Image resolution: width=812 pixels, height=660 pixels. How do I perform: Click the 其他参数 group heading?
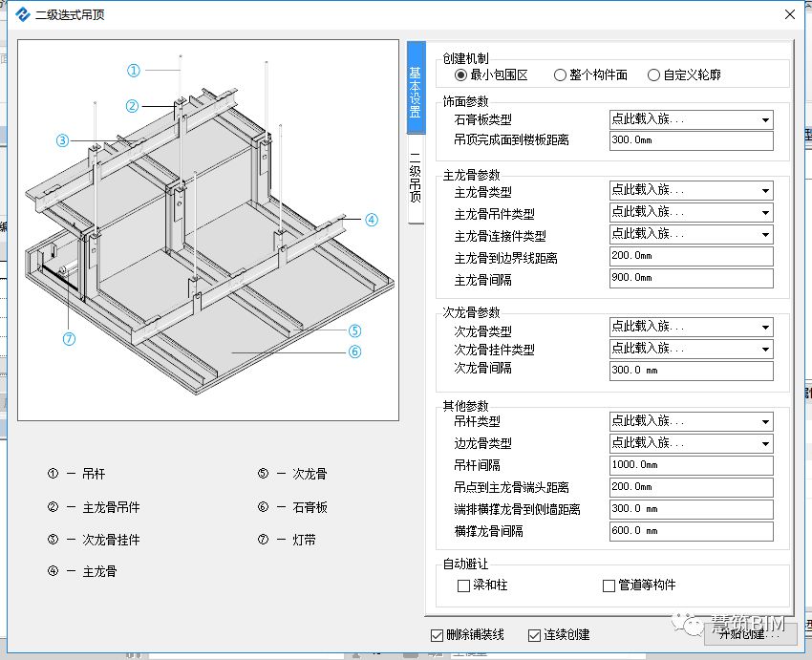point(465,406)
